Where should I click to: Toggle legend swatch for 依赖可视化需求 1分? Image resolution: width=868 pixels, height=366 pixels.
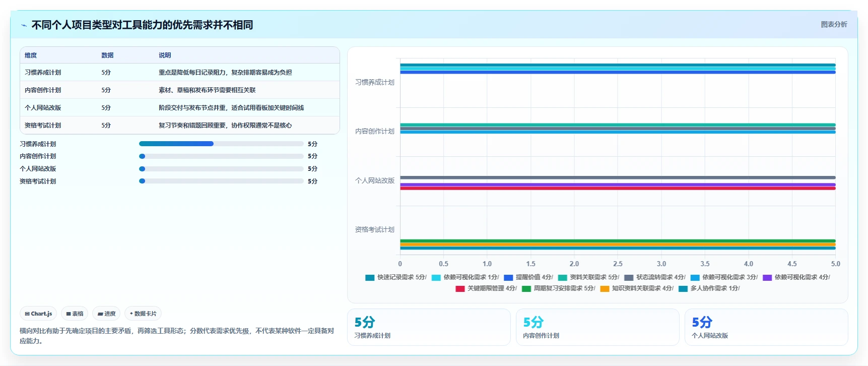(x=436, y=277)
